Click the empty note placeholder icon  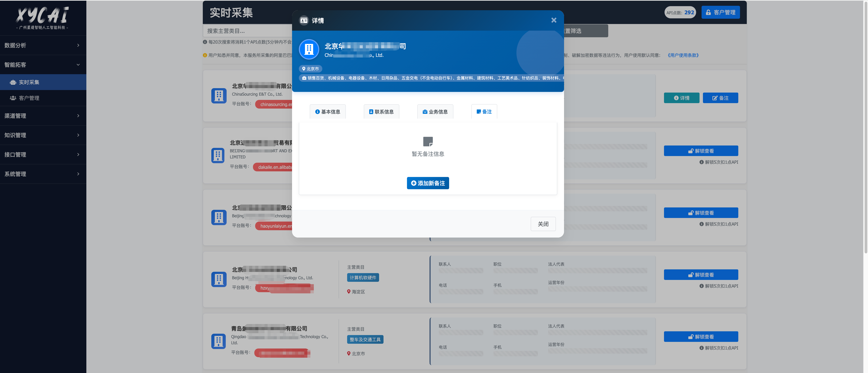[x=428, y=141]
